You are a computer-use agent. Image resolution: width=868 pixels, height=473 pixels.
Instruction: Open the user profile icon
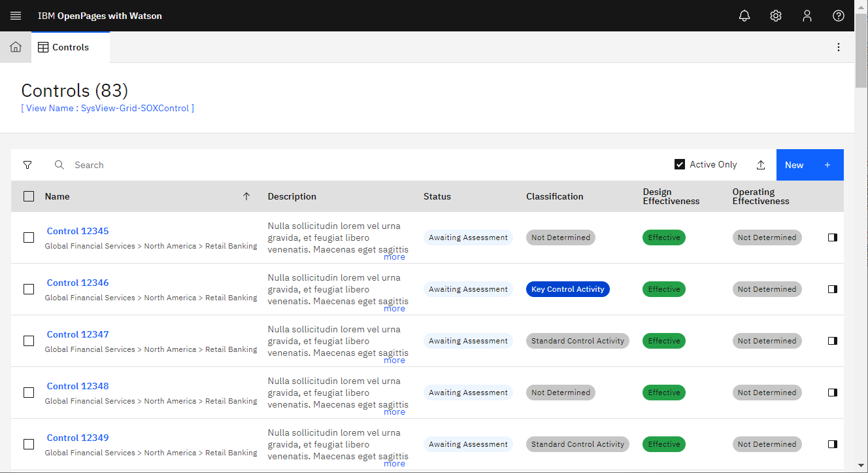coord(807,16)
